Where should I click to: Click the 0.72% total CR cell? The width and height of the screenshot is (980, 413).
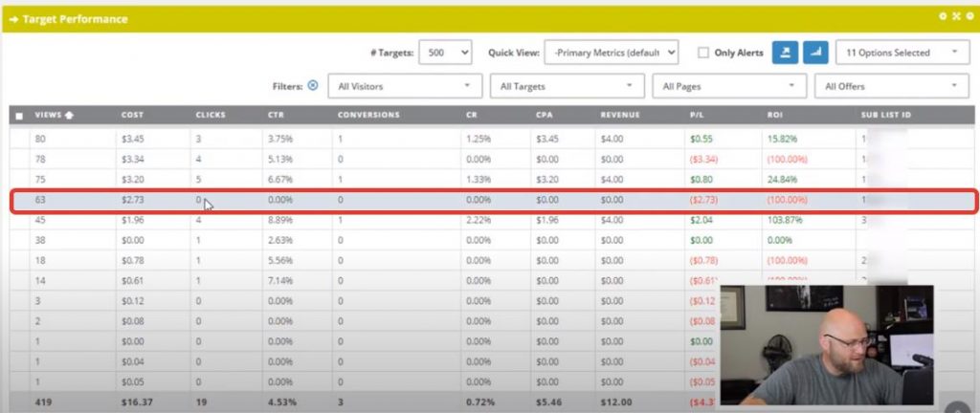point(479,402)
